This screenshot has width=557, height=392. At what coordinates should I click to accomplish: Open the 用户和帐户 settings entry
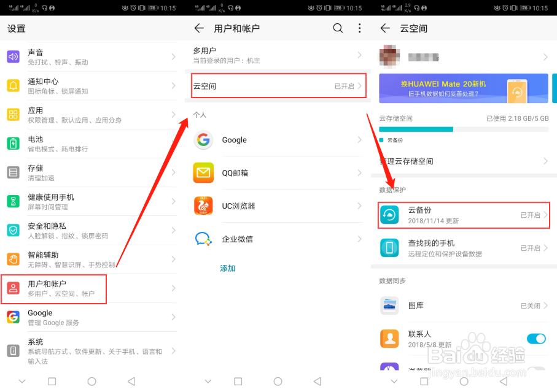click(x=89, y=288)
